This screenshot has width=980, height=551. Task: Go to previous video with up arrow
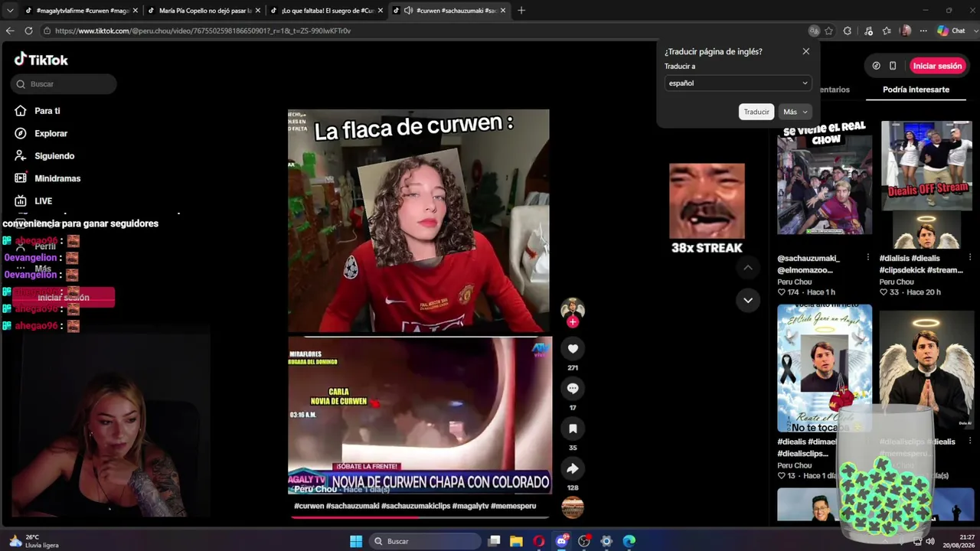tap(748, 268)
